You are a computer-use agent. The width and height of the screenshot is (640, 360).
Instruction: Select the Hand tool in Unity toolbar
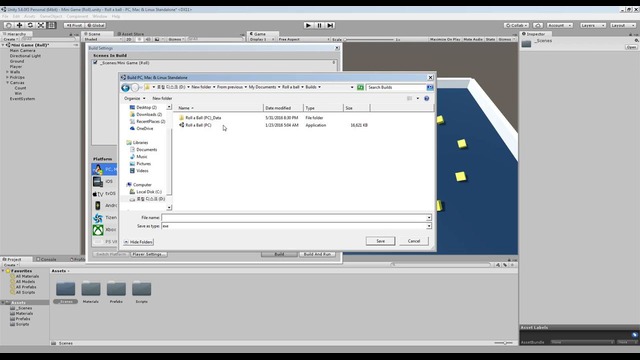pyautogui.click(x=8, y=25)
